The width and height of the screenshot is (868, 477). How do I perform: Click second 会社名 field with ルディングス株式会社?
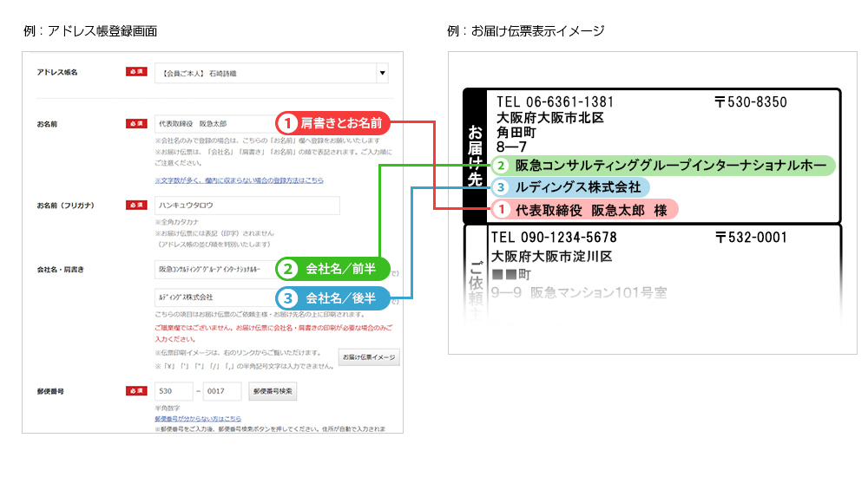click(x=216, y=297)
